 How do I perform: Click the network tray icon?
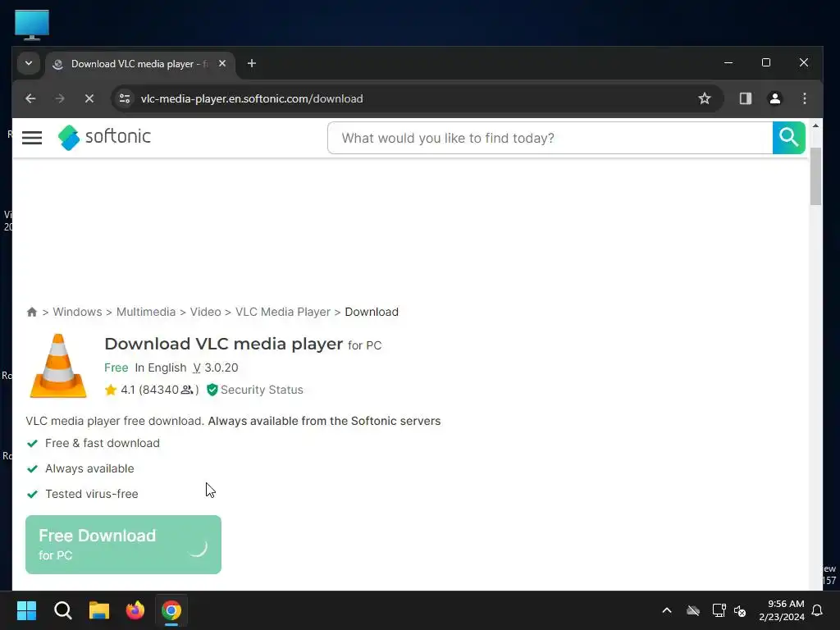pyautogui.click(x=719, y=610)
